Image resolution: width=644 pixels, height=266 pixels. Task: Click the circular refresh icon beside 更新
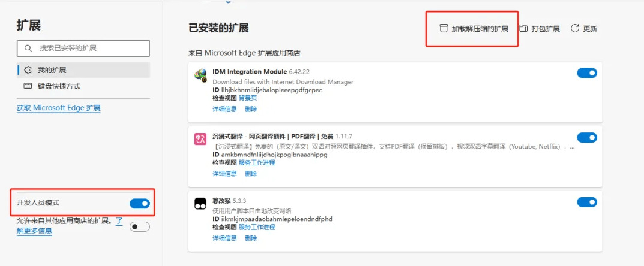575,29
